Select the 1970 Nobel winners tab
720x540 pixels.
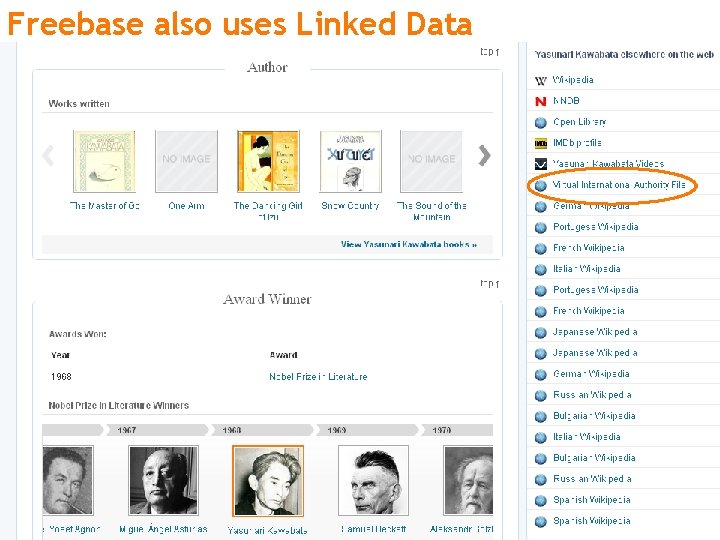point(443,430)
